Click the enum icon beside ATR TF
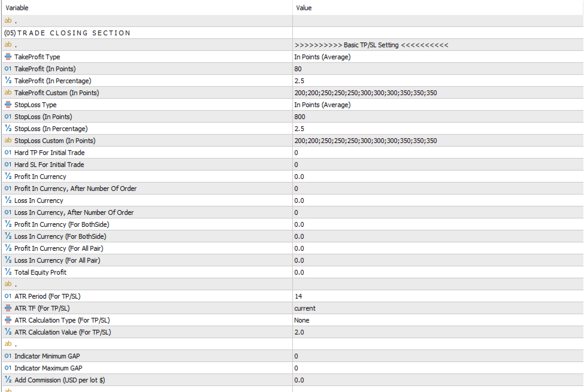Image resolution: width=584 pixels, height=392 pixels. [8, 308]
